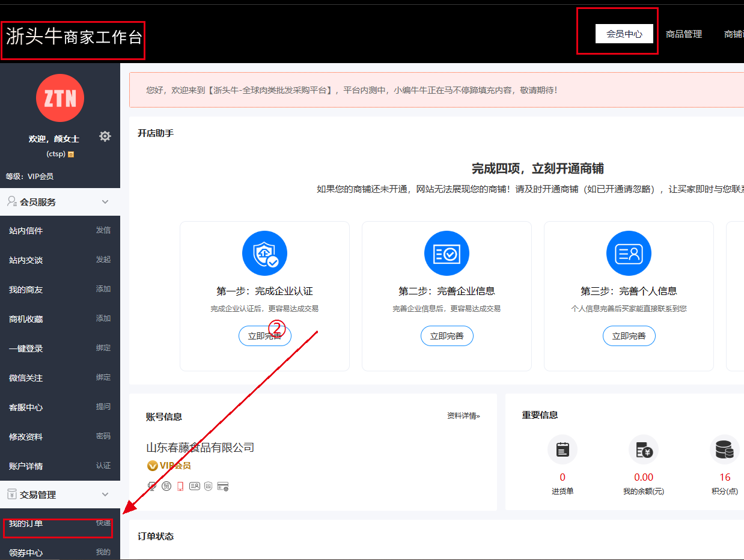
Task: Collapse the 交易管理 sidebar section
Action: pyautogui.click(x=105, y=495)
